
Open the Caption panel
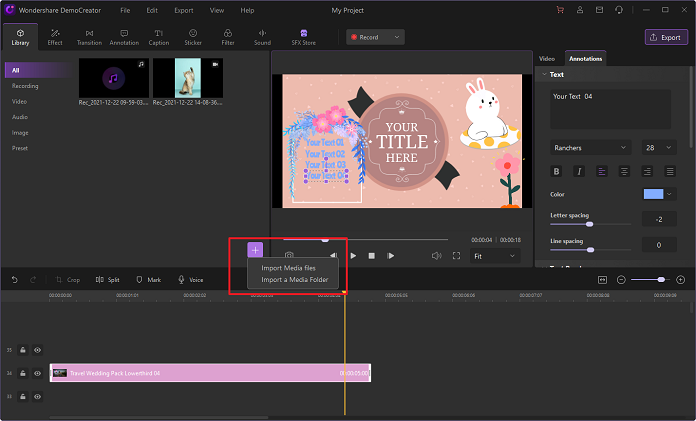pyautogui.click(x=158, y=37)
